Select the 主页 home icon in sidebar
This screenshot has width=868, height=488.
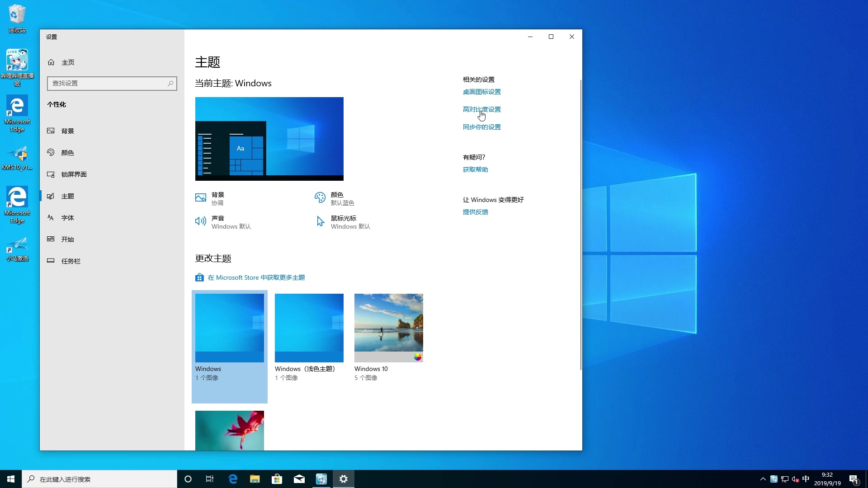[51, 62]
